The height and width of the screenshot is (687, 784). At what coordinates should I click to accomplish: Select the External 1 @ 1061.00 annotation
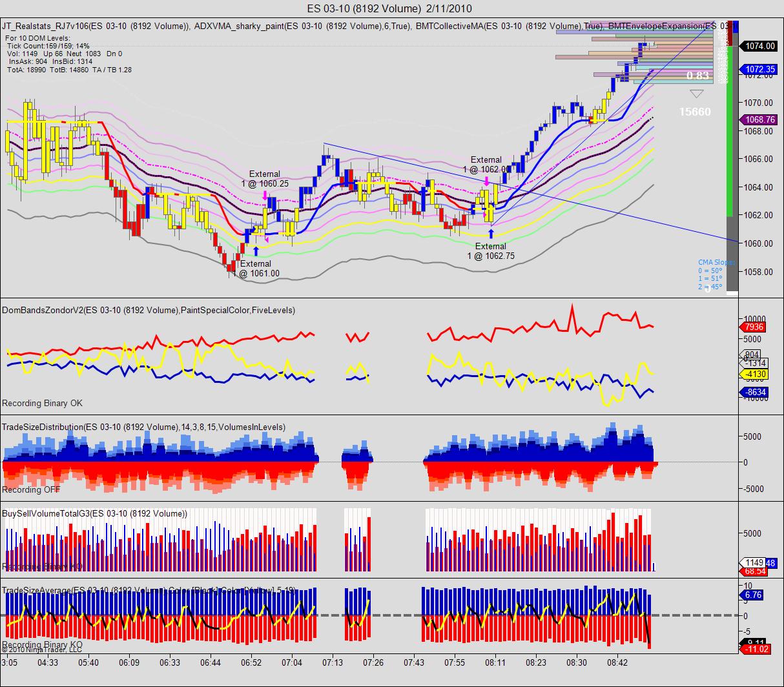point(256,269)
